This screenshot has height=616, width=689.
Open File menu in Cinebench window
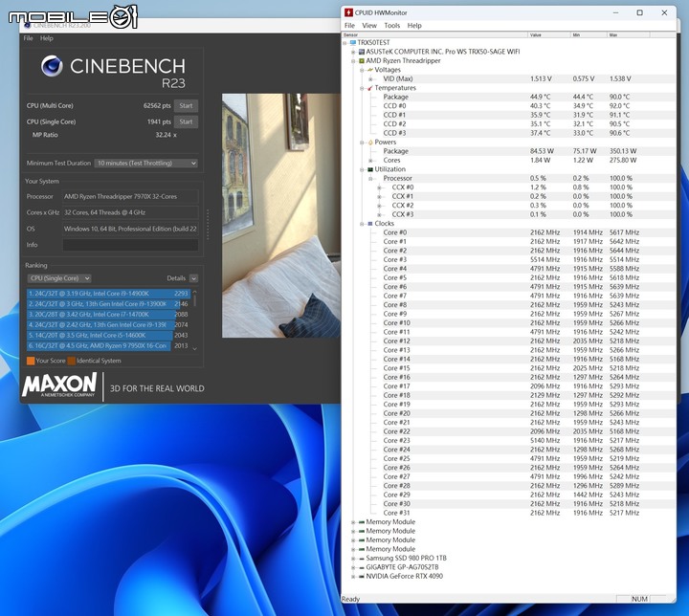point(28,38)
